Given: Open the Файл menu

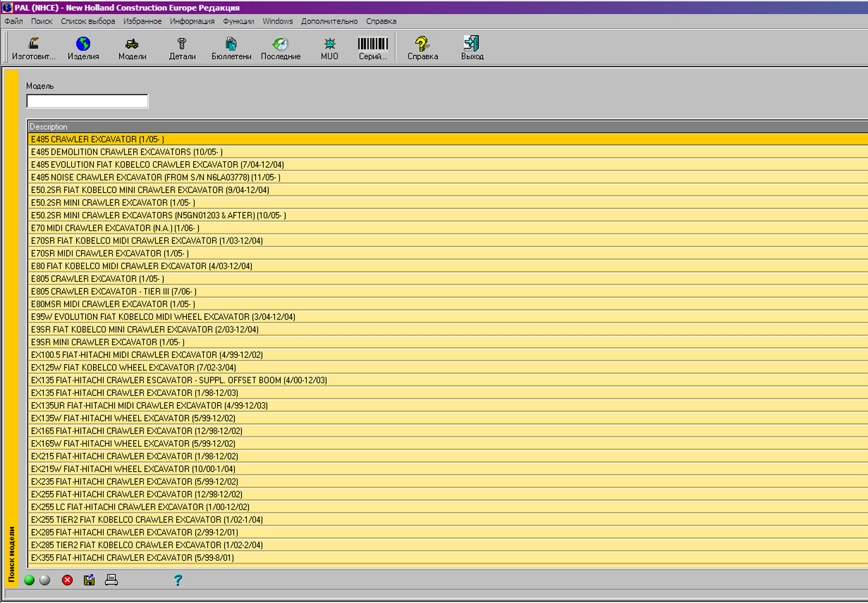Looking at the screenshot, I should pyautogui.click(x=14, y=21).
